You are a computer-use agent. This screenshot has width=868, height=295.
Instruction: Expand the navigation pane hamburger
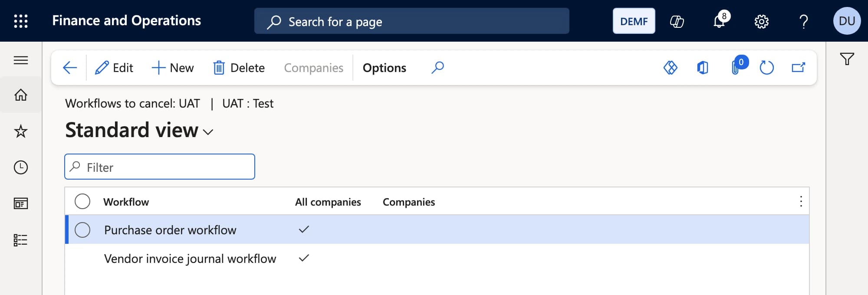21,60
